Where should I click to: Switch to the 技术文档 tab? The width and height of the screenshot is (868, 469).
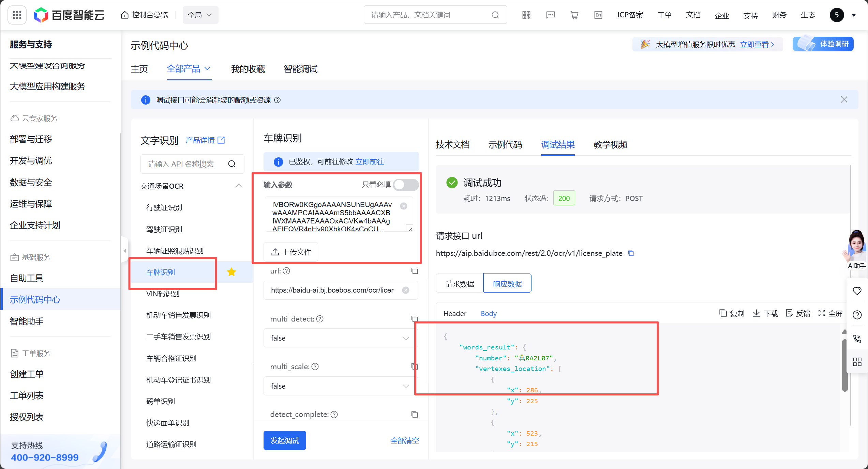click(453, 145)
